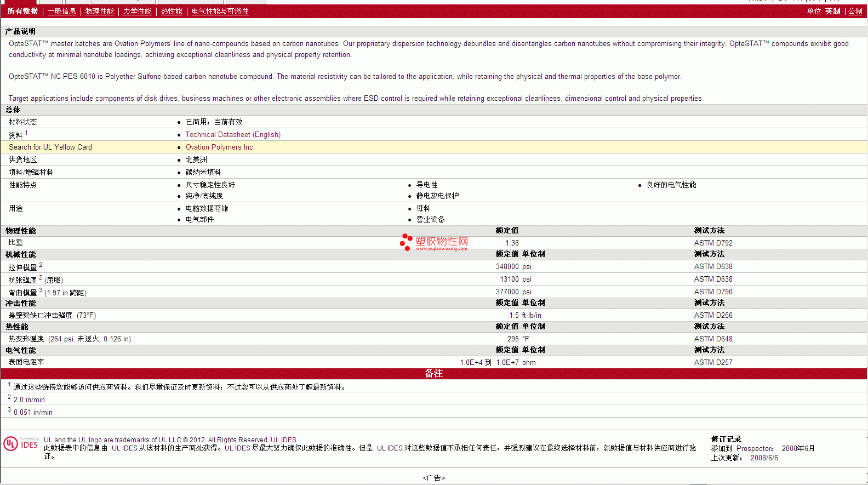Click the 机械性能 section heading
Viewport: 868px width, 485px height.
coord(20,254)
